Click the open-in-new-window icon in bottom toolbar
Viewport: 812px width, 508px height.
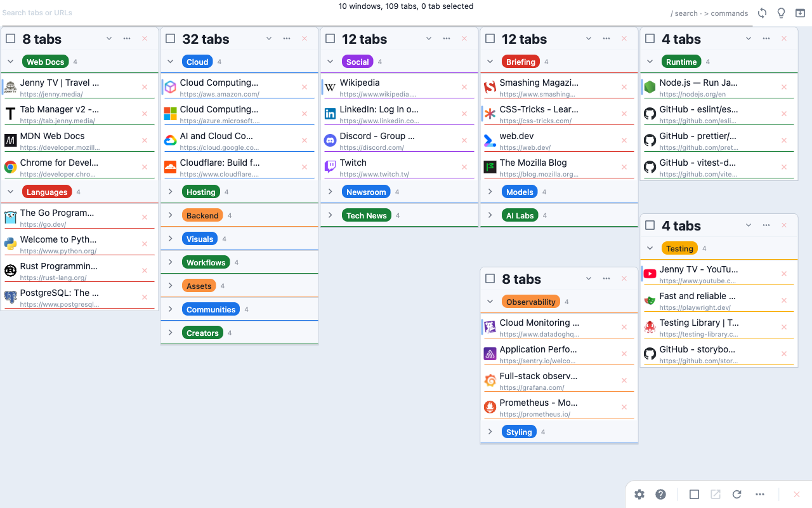pyautogui.click(x=716, y=495)
